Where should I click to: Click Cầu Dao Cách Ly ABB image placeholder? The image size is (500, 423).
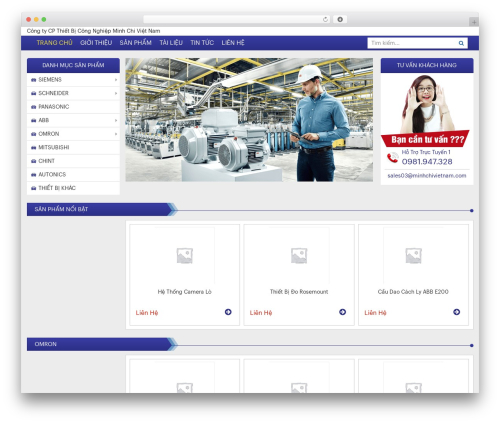click(413, 256)
